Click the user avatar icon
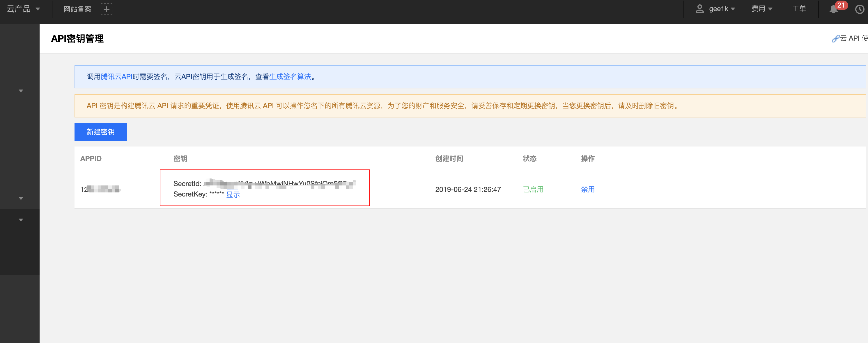868x343 pixels. point(699,9)
